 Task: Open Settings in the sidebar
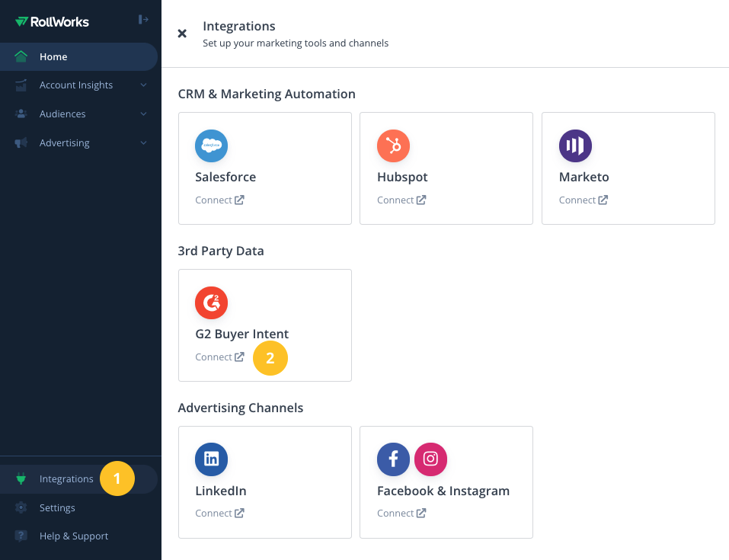(x=78, y=508)
